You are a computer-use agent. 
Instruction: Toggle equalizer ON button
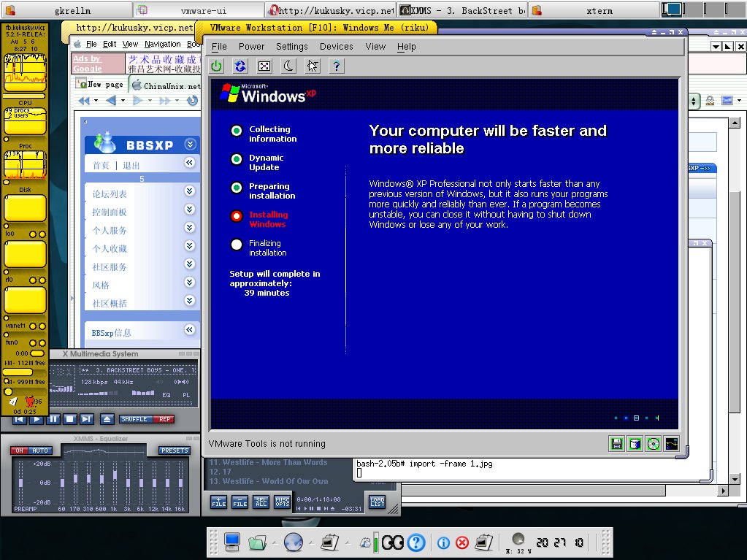point(19,450)
